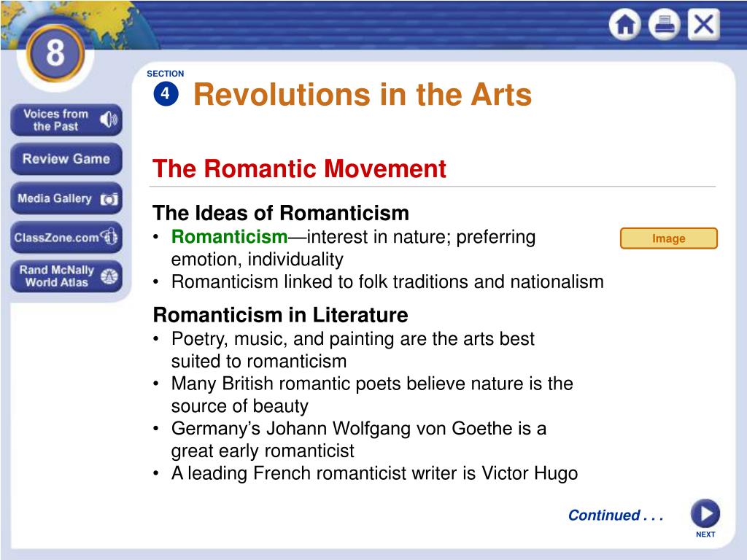Close the presentation with X icon
Image resolution: width=747 pixels, height=560 pixels.
pyautogui.click(x=704, y=24)
